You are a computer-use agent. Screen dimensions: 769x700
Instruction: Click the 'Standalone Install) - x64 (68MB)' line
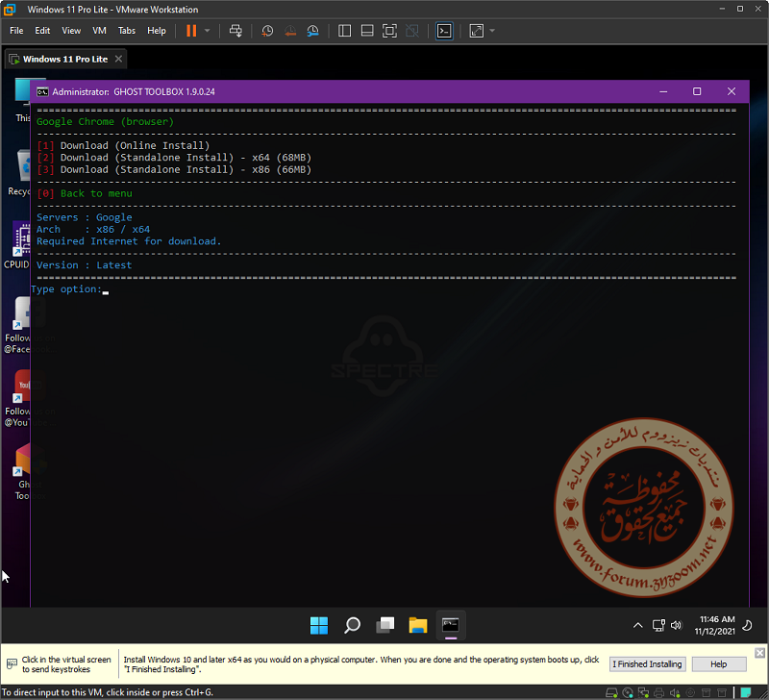click(174, 158)
